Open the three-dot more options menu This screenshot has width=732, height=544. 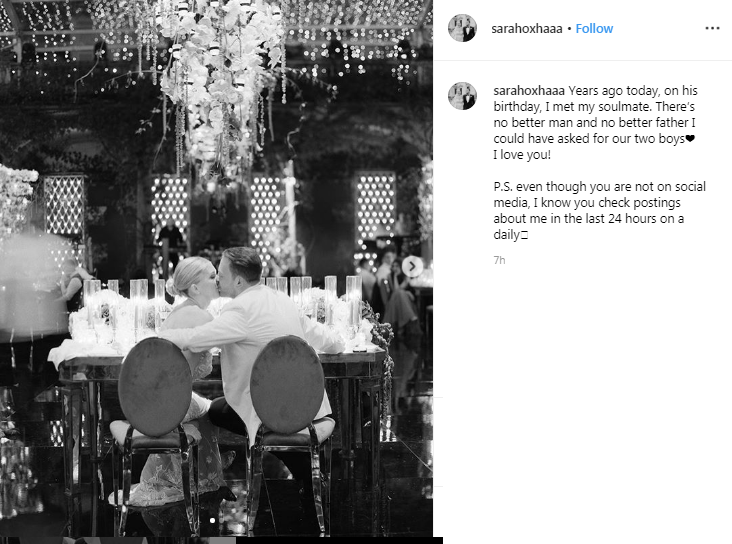pos(712,28)
